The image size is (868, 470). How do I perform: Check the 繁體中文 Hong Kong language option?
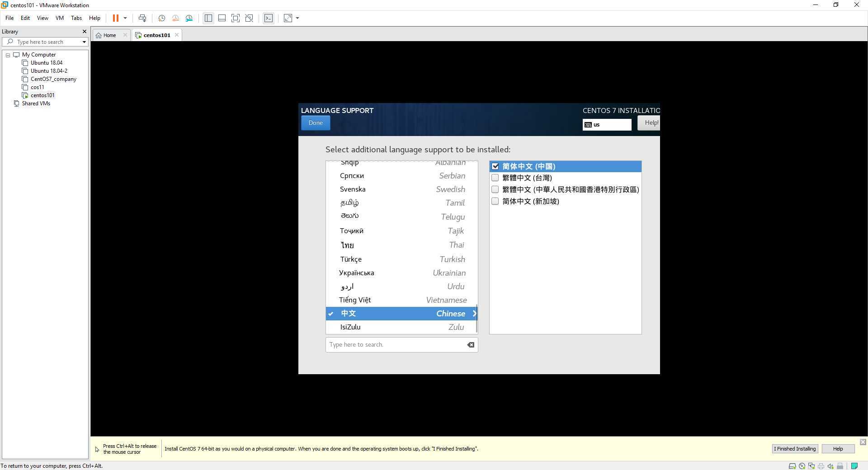pyautogui.click(x=495, y=190)
